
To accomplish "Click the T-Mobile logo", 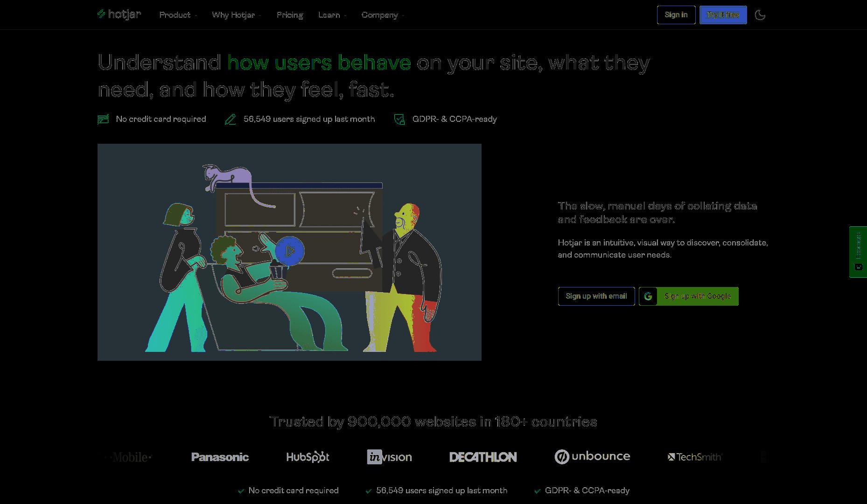I will (x=129, y=457).
